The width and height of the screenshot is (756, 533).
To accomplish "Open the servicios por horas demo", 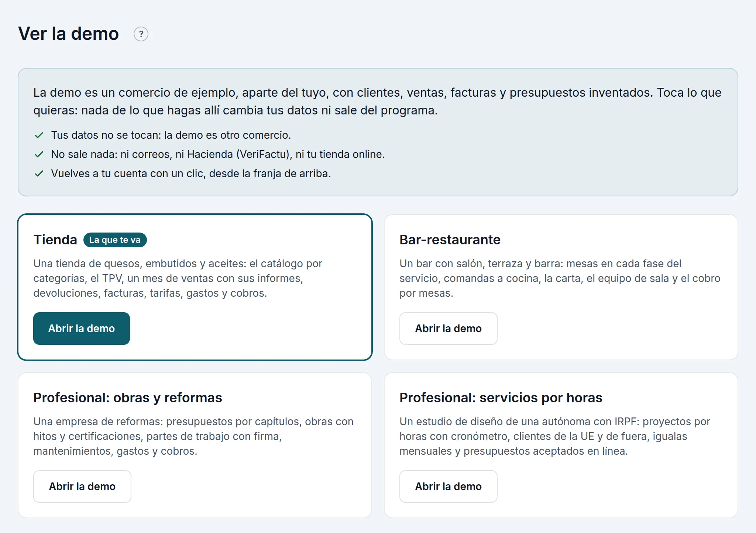I will pos(448,486).
